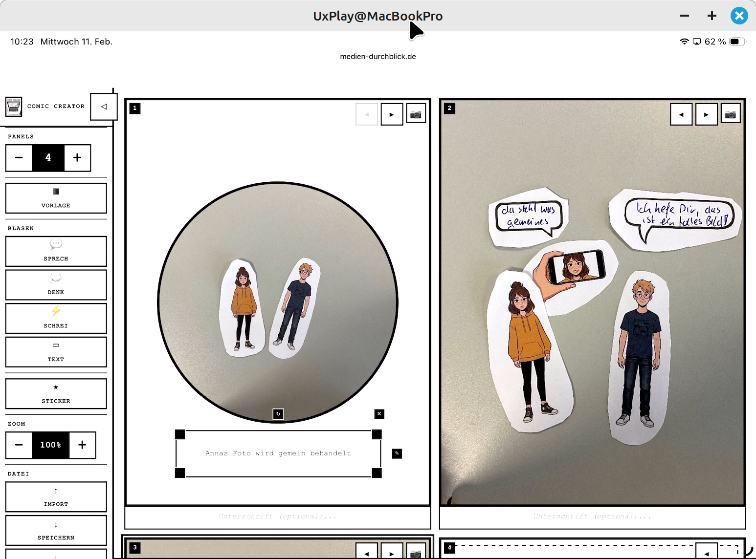Screen dimensions: 756x559
Task: Open the Vorlage template picker
Action: coord(56,198)
